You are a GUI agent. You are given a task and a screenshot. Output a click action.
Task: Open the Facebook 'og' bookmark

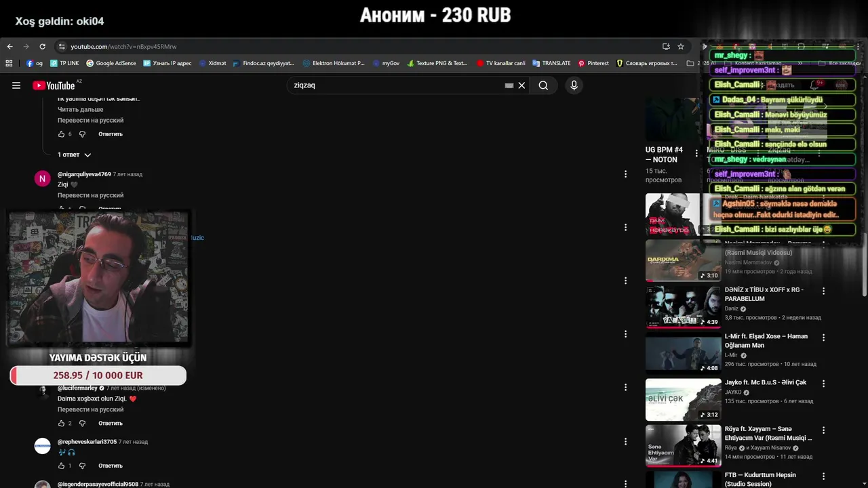pos(34,63)
